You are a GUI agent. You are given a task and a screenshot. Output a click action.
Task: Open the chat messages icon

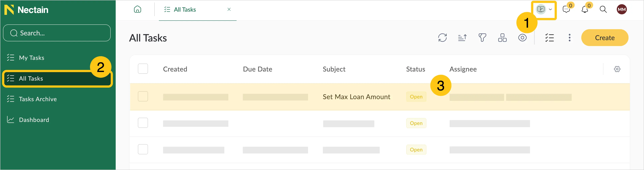tap(566, 9)
